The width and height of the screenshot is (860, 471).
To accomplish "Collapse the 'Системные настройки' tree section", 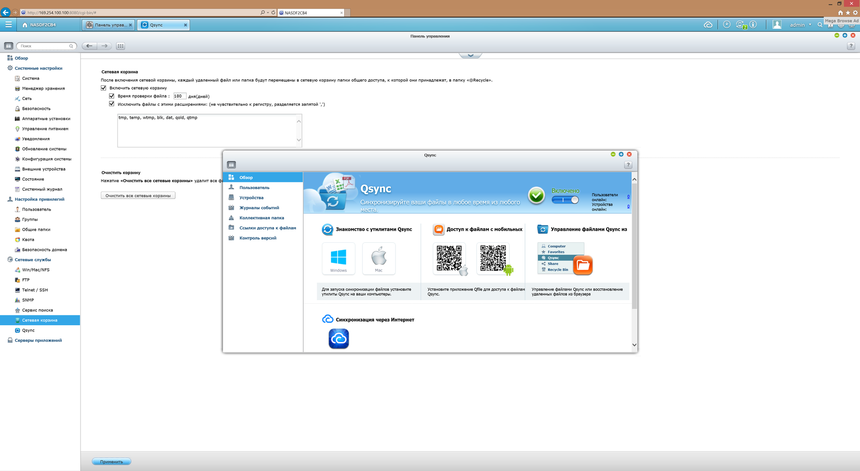I will pos(9,68).
